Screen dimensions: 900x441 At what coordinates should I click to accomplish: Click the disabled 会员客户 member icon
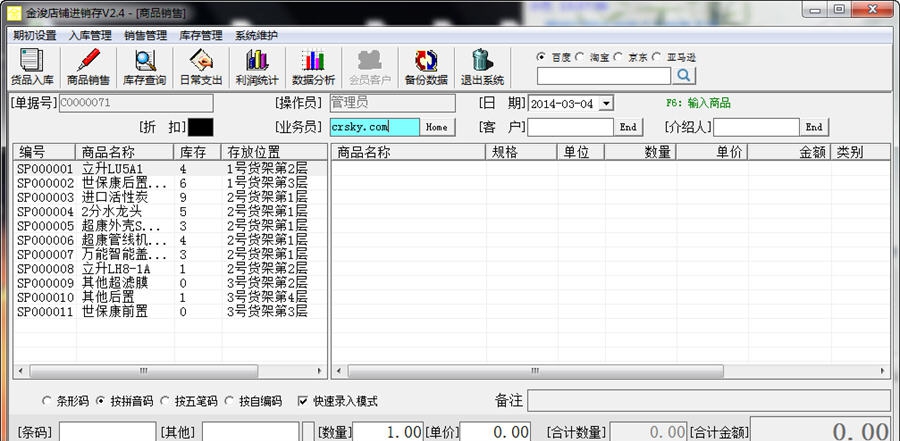(x=370, y=67)
